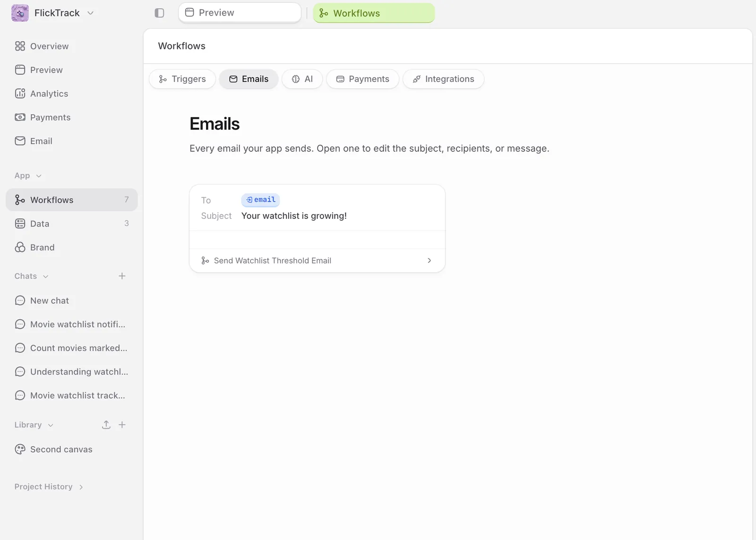Expand Project History chevron
The image size is (756, 540).
[81, 487]
